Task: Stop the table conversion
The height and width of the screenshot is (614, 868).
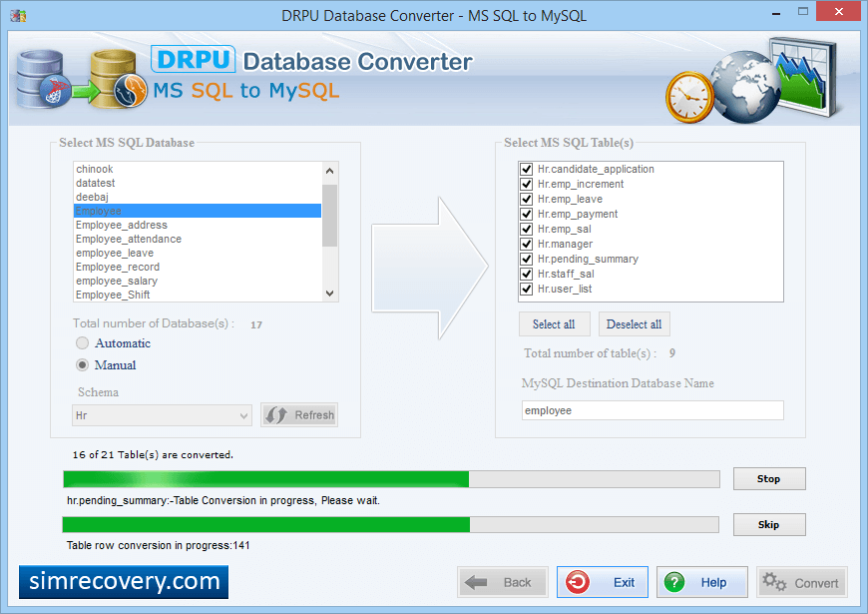Action: pos(769,479)
